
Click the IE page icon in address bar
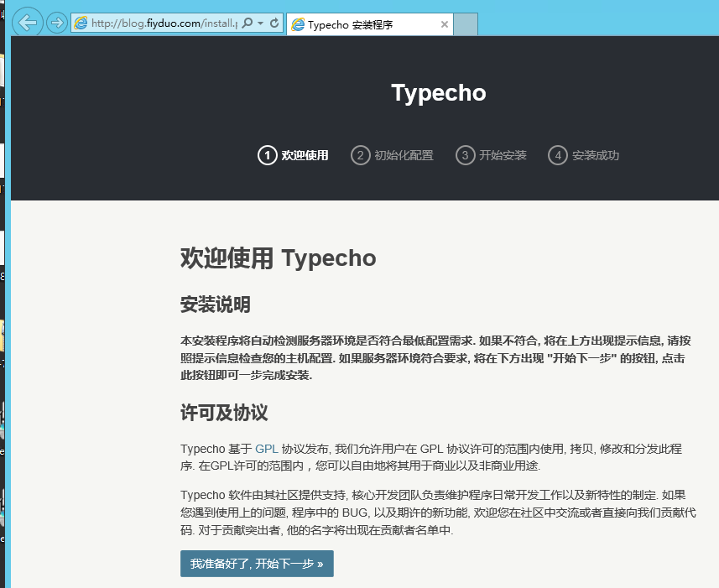81,23
